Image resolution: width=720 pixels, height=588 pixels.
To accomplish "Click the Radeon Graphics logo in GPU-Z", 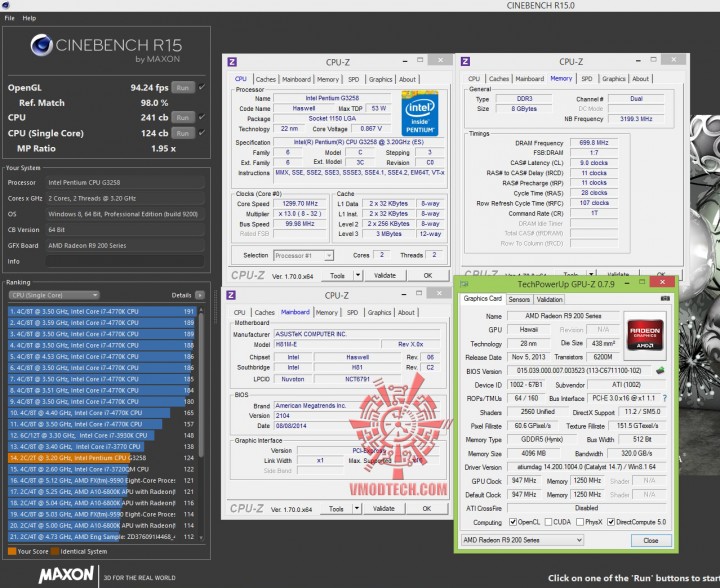I will pyautogui.click(x=644, y=336).
